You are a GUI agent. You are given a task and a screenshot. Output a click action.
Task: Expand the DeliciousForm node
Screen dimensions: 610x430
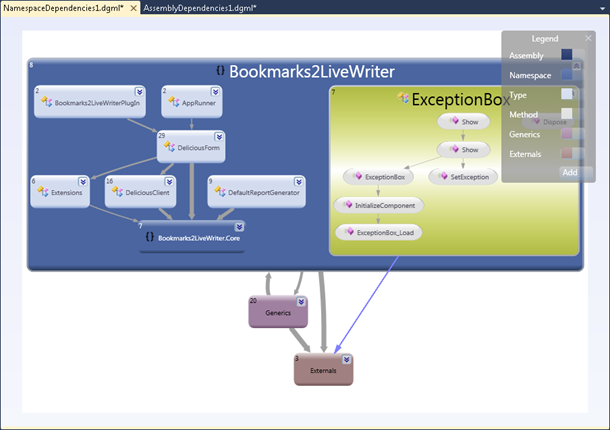(219, 137)
